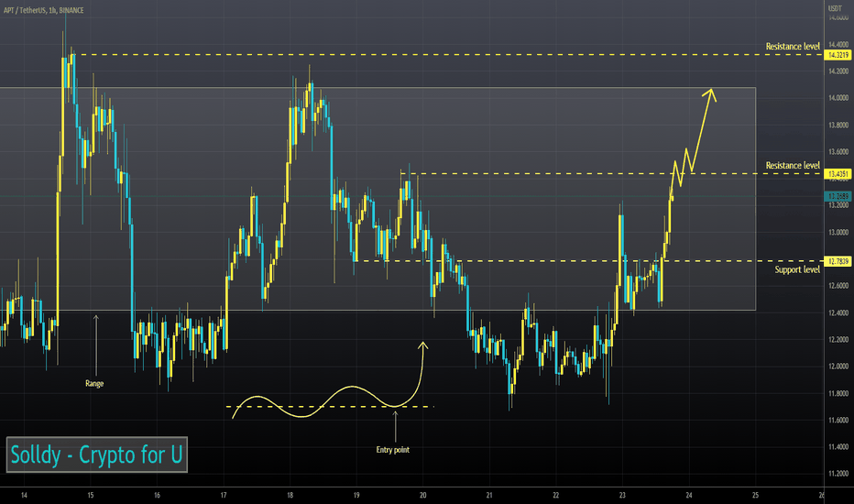Image resolution: width=854 pixels, height=504 pixels.
Task: Click date 18 on the time axis
Action: pyautogui.click(x=290, y=495)
